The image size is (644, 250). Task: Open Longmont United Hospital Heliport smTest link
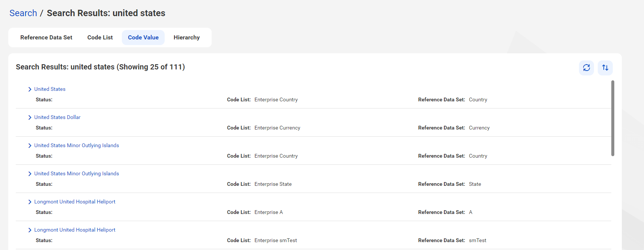point(75,230)
